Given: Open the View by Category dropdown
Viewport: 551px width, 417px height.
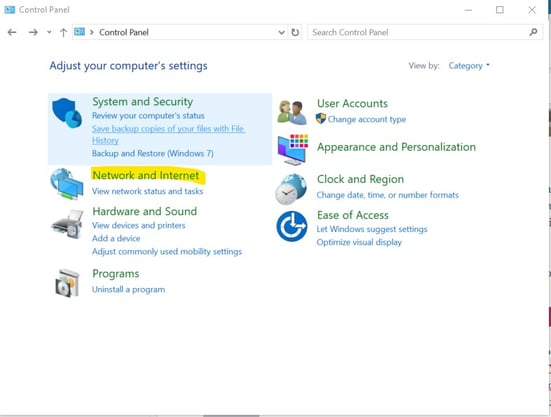Looking at the screenshot, I should [469, 65].
